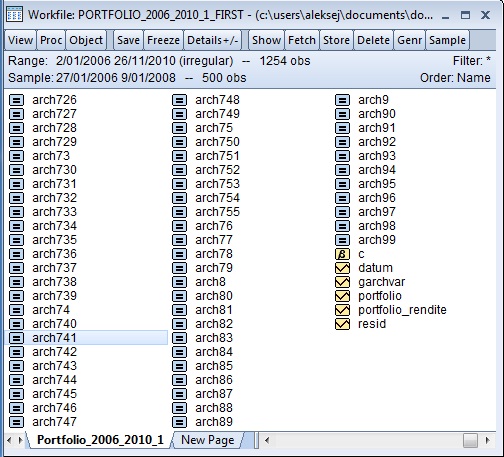
Task: Click the Save button
Action: tap(128, 40)
